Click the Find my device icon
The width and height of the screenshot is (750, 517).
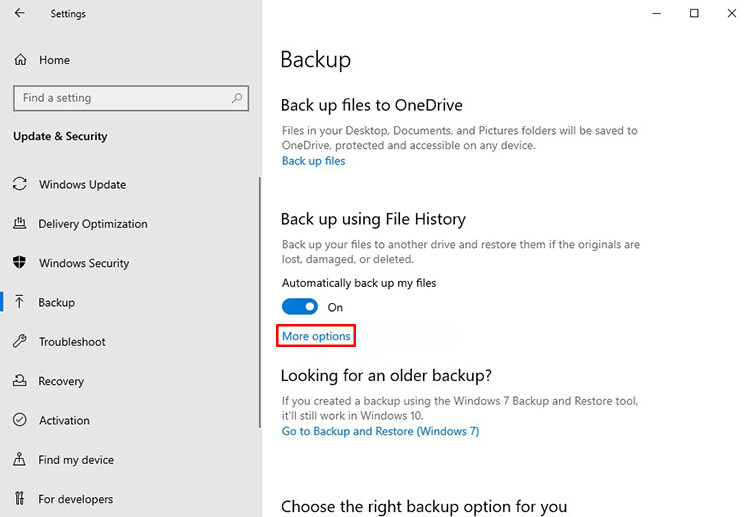pyautogui.click(x=19, y=459)
